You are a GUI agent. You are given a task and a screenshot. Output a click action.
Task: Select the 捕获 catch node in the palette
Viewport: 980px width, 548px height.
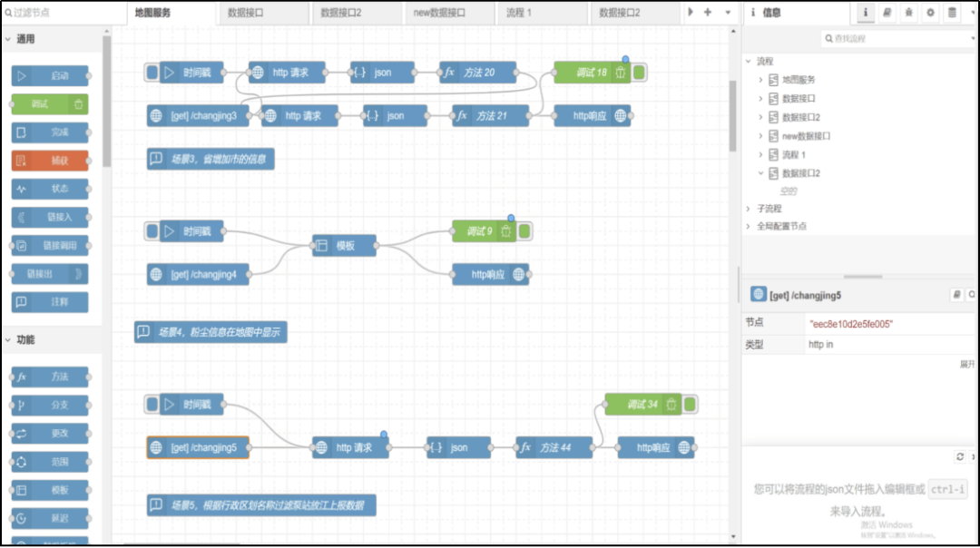(x=51, y=161)
